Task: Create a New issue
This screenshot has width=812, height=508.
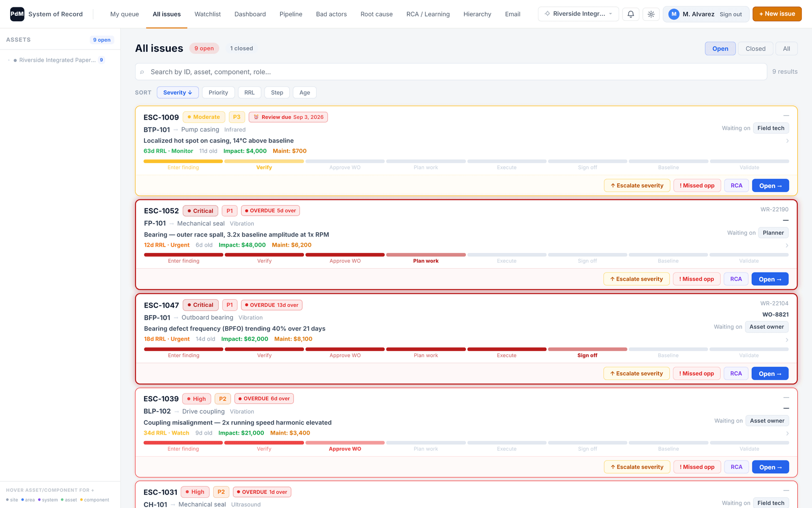Action: pos(777,14)
